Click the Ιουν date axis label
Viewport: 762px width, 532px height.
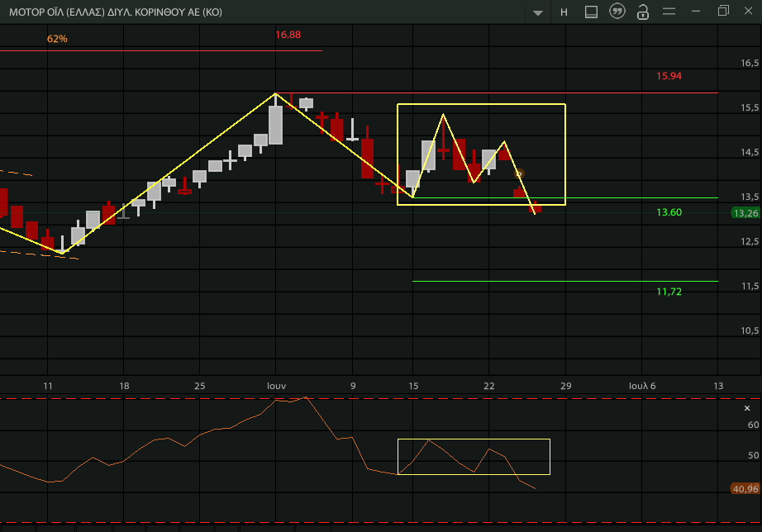click(277, 386)
